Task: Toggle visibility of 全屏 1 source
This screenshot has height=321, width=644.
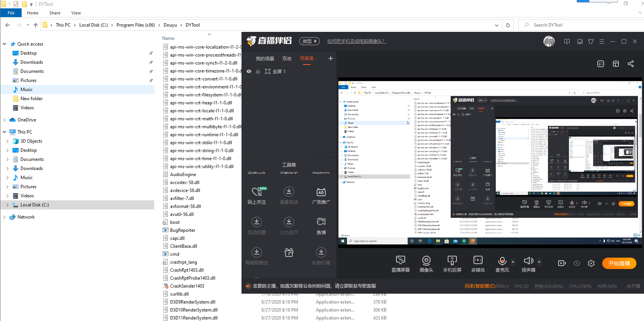Action: point(249,71)
